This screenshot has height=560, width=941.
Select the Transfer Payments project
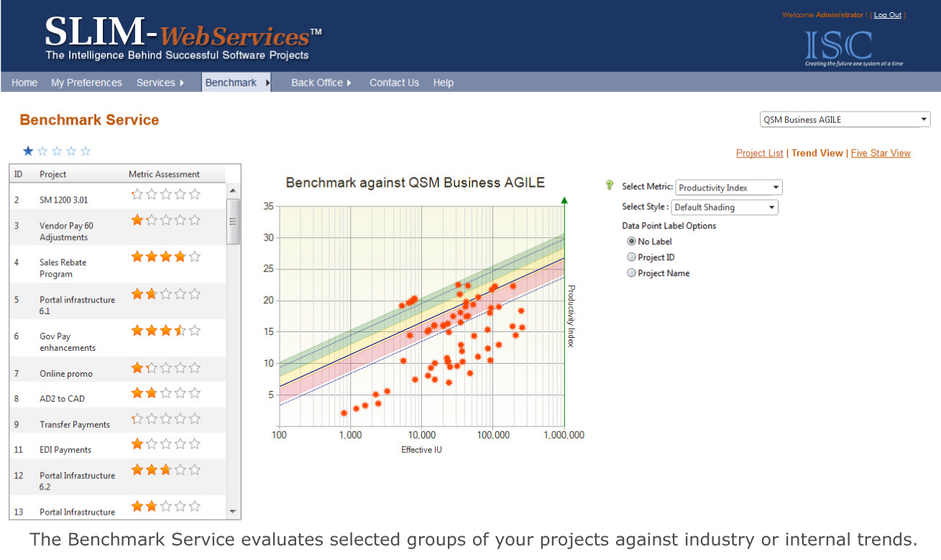pos(118,421)
